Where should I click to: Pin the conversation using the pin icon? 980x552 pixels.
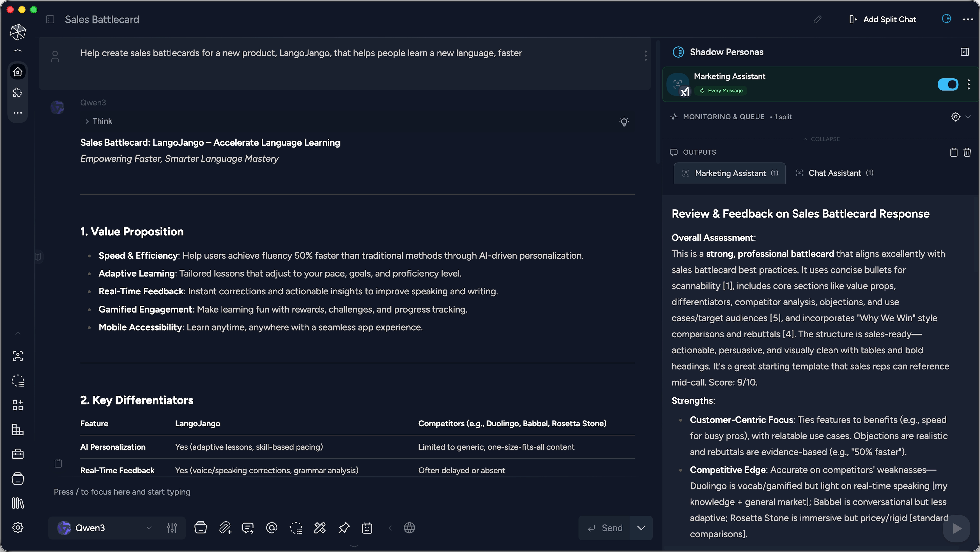coord(344,528)
